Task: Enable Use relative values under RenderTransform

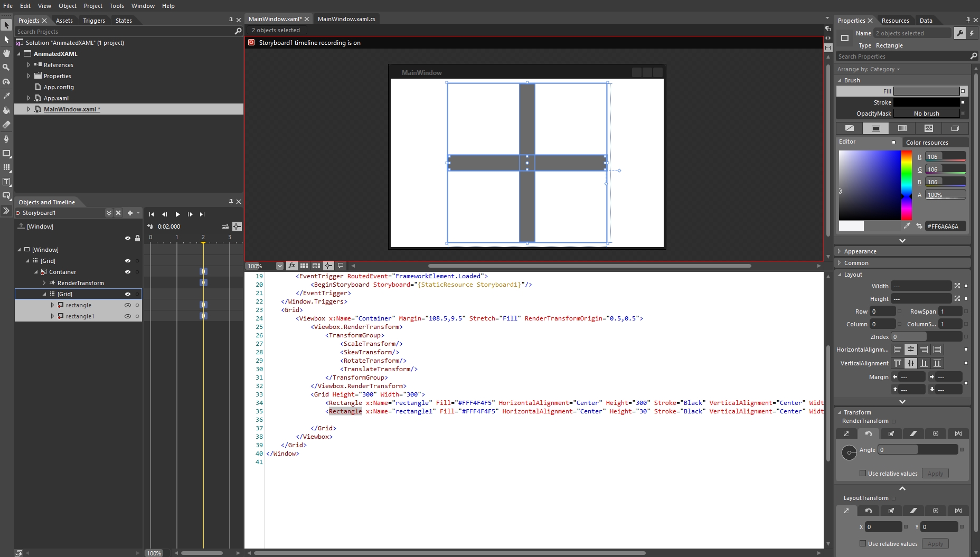Action: (863, 474)
